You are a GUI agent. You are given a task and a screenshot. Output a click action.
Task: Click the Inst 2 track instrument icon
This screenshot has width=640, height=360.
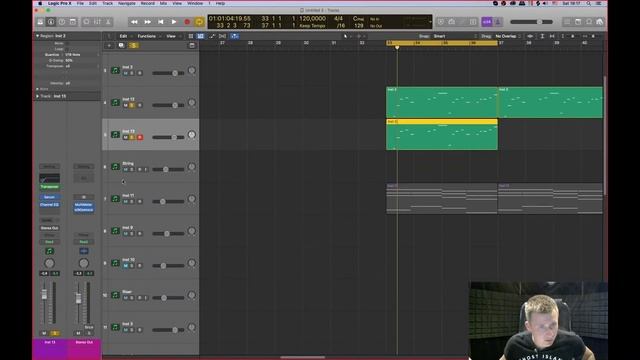coord(116,71)
